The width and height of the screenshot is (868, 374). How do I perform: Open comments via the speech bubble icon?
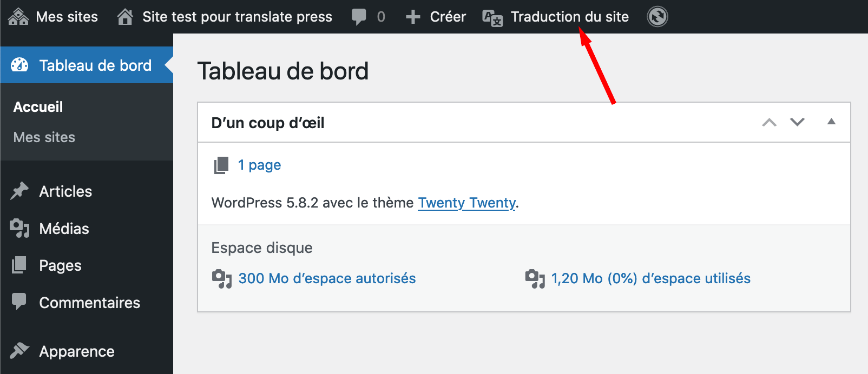point(359,17)
